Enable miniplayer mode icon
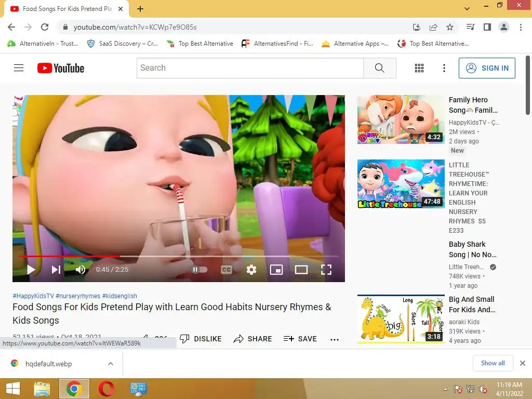Screen dimensions: 532x399 [x=276, y=270]
